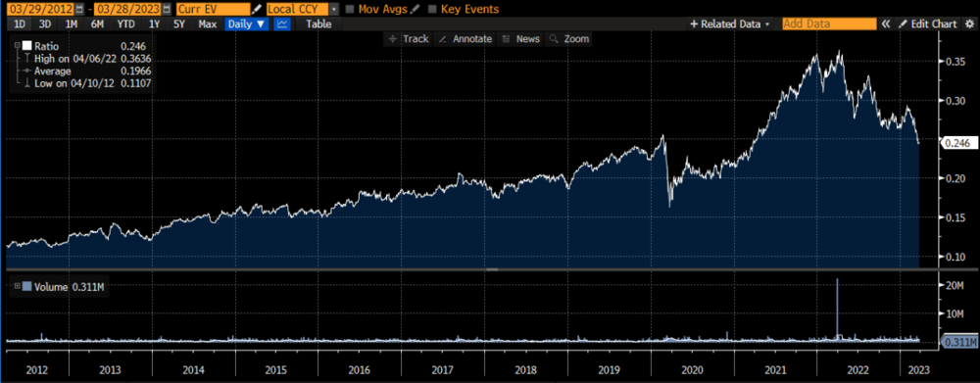Image resolution: width=980 pixels, height=383 pixels.
Task: Click the 2020 year label on time axis
Action: tap(691, 369)
